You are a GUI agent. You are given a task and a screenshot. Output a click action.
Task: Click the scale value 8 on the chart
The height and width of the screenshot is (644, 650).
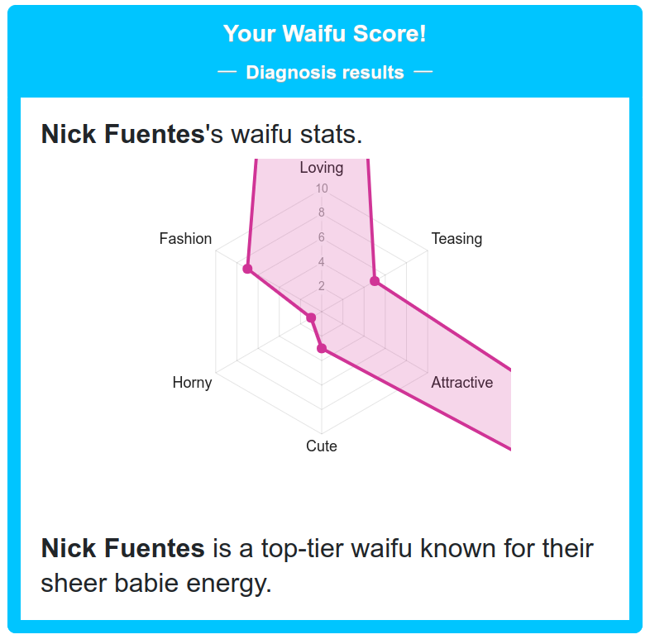pos(322,212)
